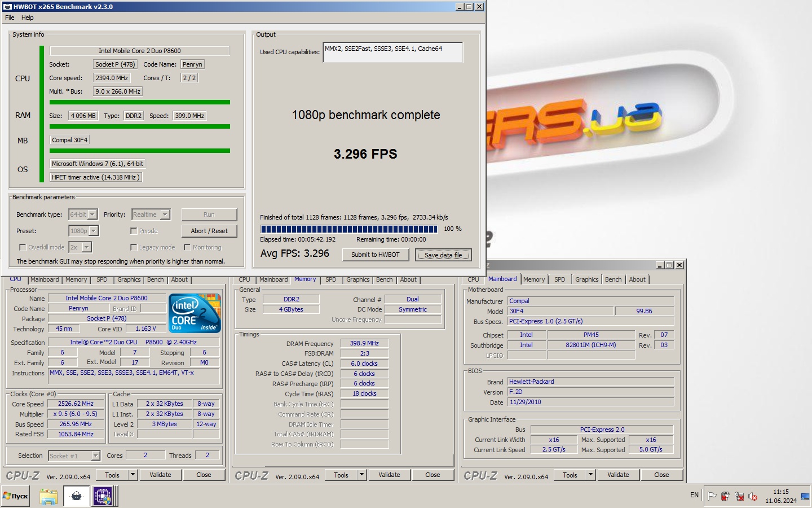This screenshot has height=508, width=812.
Task: Toggle the Legacy mode checkbox
Action: click(x=134, y=247)
